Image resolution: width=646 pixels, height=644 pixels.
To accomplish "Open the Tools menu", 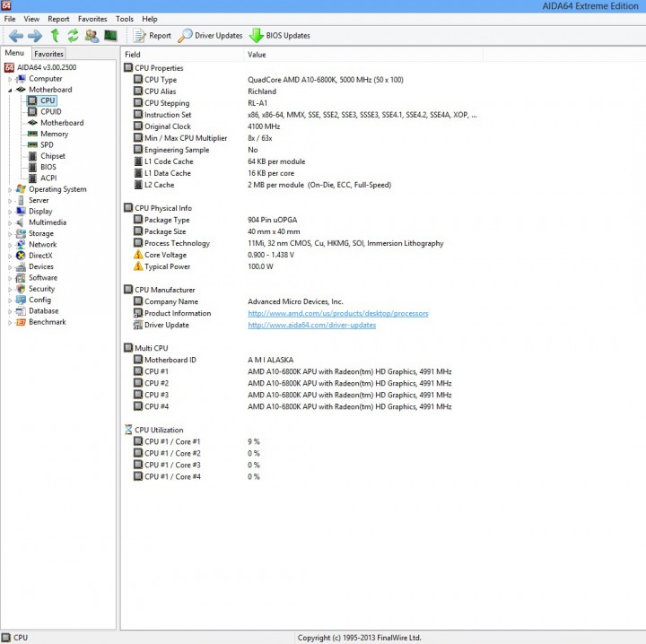I will 125,19.
